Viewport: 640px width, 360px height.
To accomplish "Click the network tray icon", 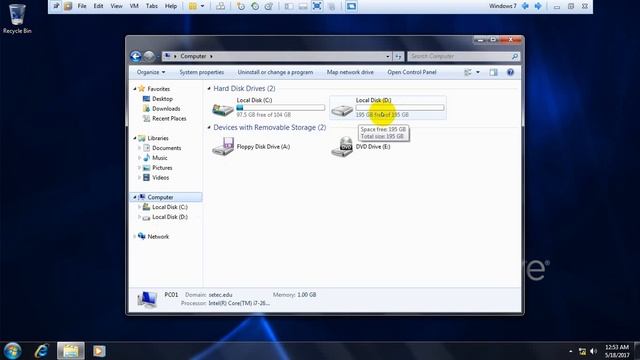I will [x=582, y=351].
